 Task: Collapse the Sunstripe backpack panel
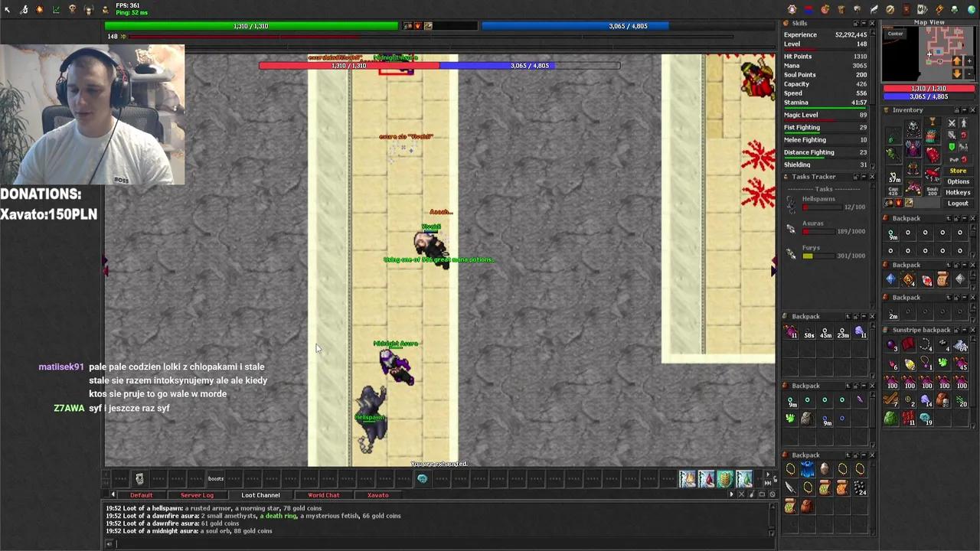coord(965,330)
